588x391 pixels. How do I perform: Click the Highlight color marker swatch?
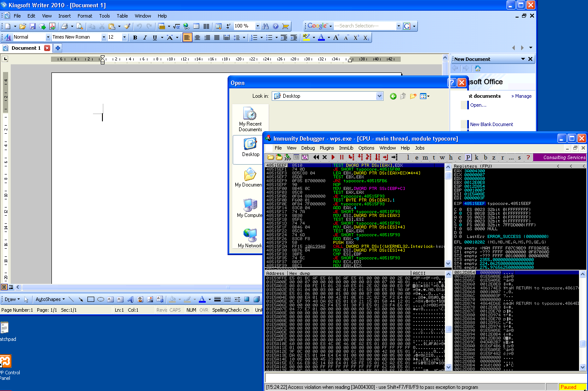pyautogui.click(x=306, y=37)
